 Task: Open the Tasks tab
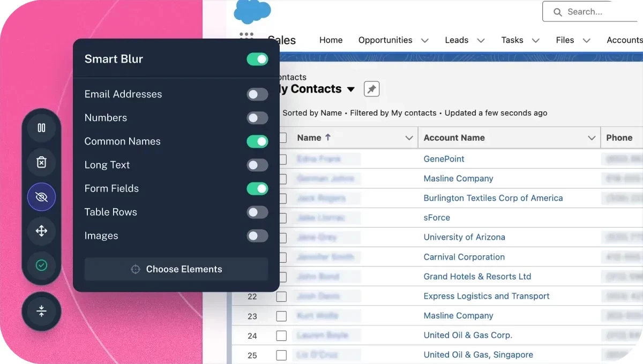point(512,40)
